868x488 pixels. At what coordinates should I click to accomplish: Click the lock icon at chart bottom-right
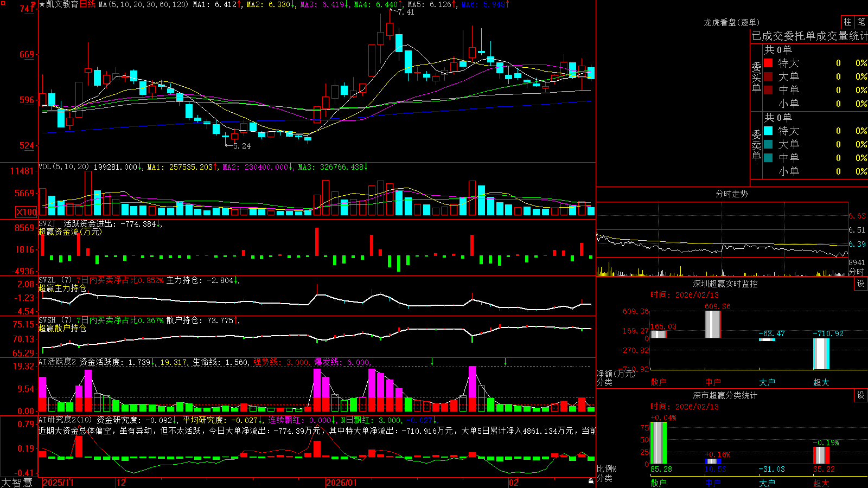pos(591,481)
